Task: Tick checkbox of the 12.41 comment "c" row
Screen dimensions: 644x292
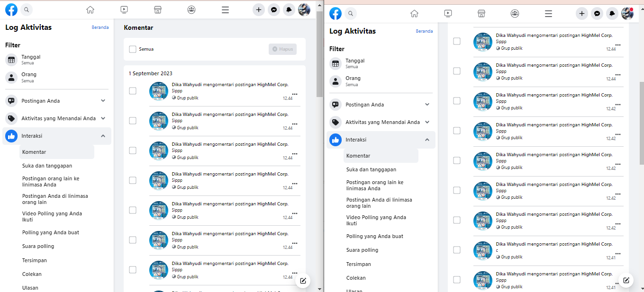Action: (x=457, y=250)
